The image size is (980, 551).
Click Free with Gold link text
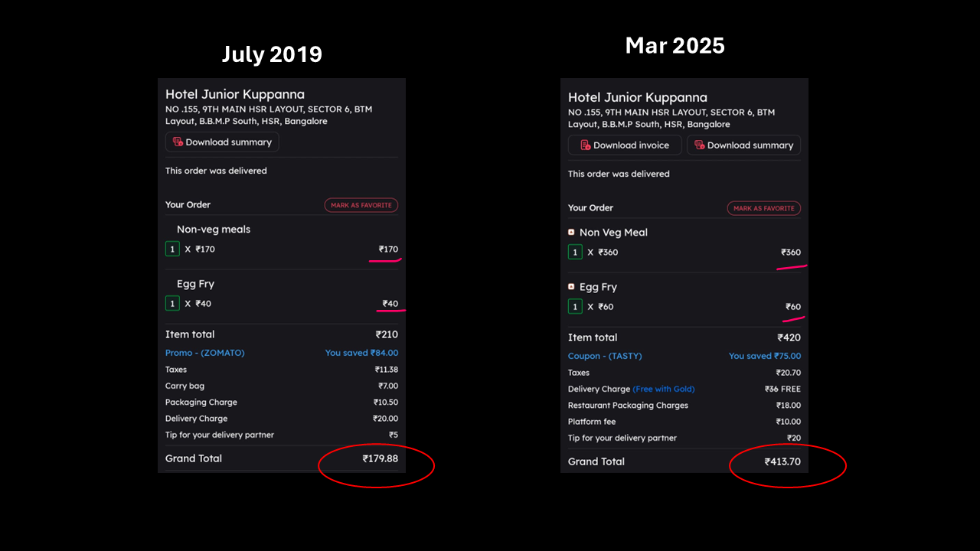(664, 389)
